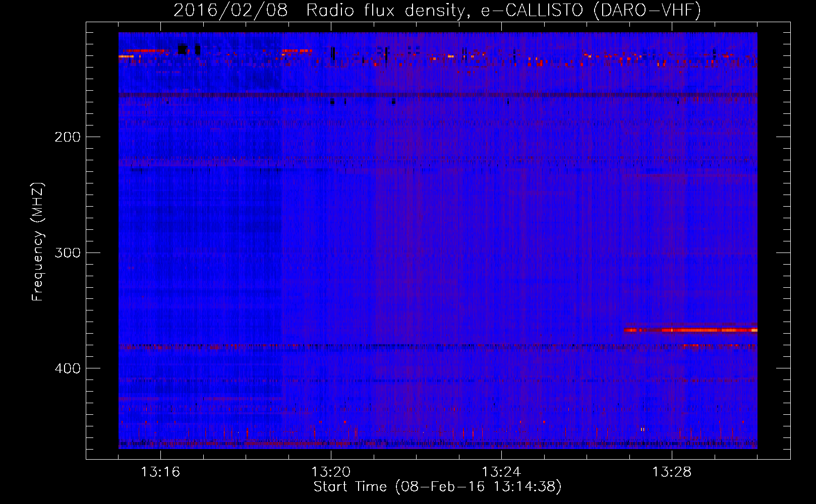816x504 pixels.
Task: Click the 'Start Time (08-Feb-16 13:14:38)' label
Action: (x=437, y=487)
